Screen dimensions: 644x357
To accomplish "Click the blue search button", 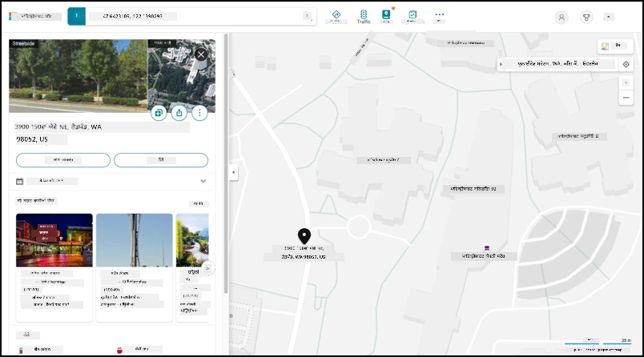I will [x=76, y=17].
